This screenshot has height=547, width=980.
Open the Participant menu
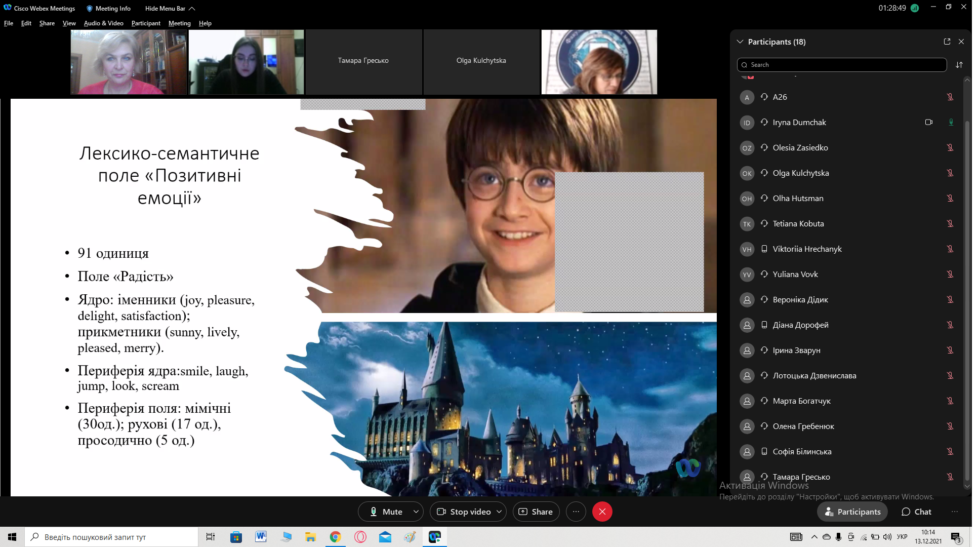[x=146, y=23]
